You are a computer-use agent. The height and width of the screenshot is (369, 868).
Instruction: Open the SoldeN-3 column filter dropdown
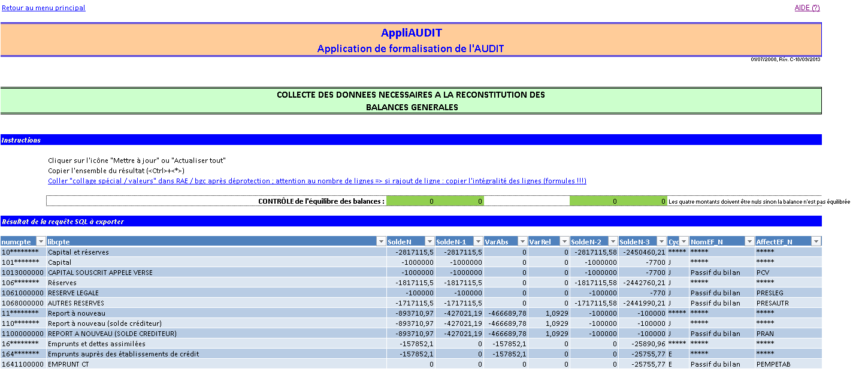[661, 241]
